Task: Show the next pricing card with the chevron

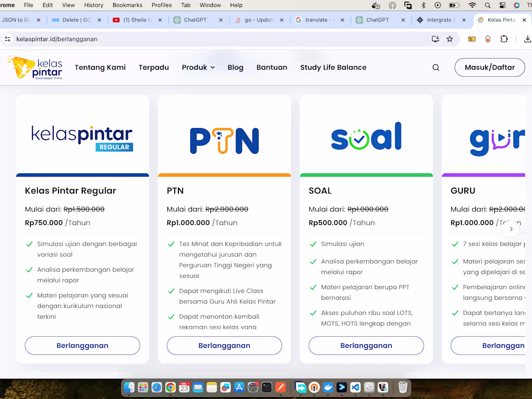Action: point(511,229)
